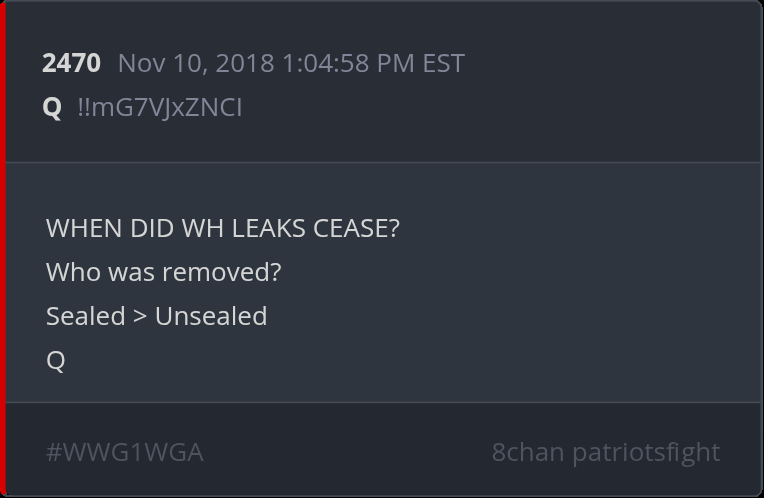
Task: Click post number 2470
Action: 71,63
